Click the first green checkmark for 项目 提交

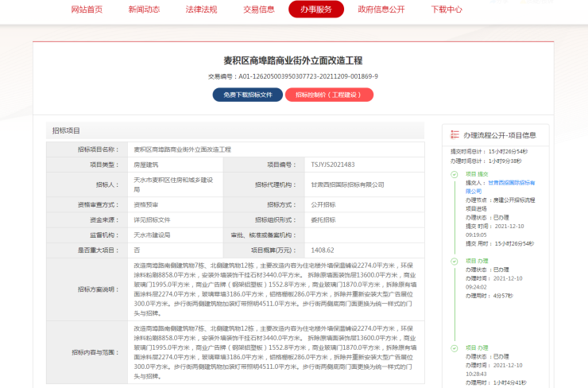coord(455,173)
